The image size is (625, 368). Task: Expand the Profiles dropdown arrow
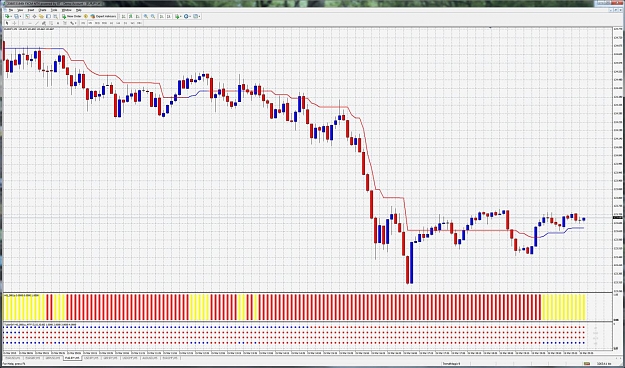coord(20,16)
